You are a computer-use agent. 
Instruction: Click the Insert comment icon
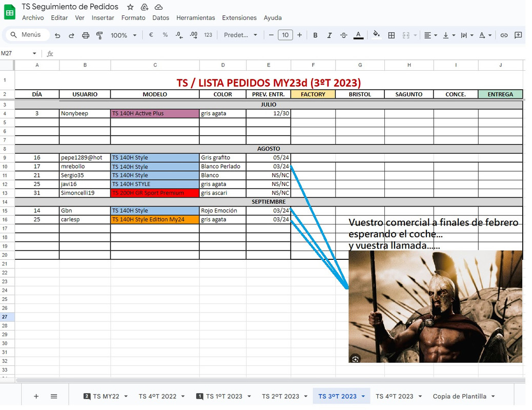tap(518, 35)
